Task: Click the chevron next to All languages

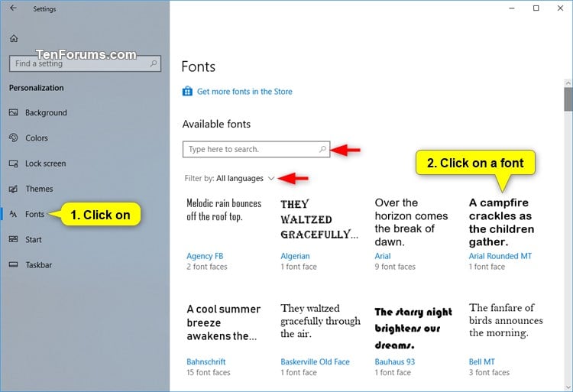Action: [x=271, y=178]
